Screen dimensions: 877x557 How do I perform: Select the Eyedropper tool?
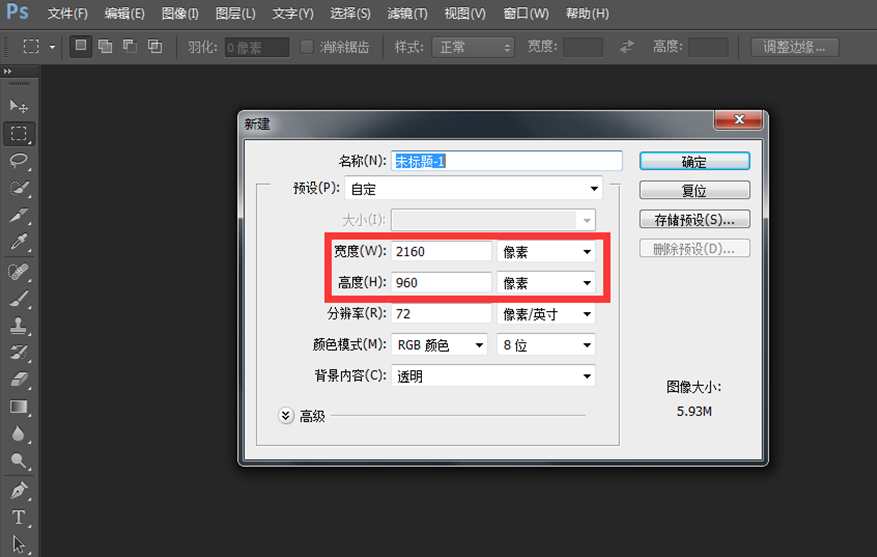pyautogui.click(x=18, y=242)
